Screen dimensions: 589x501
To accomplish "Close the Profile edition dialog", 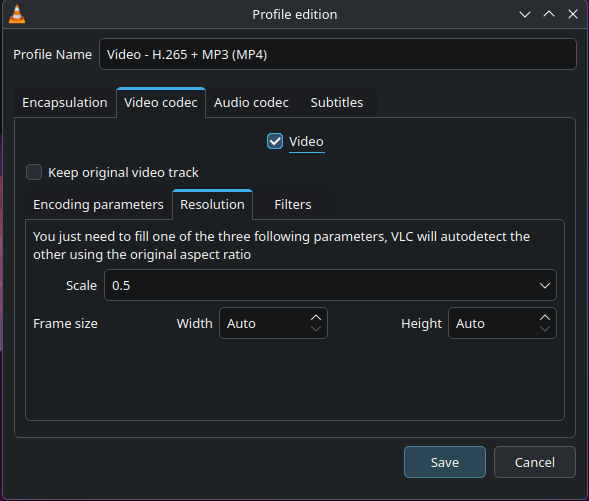I will pos(572,14).
